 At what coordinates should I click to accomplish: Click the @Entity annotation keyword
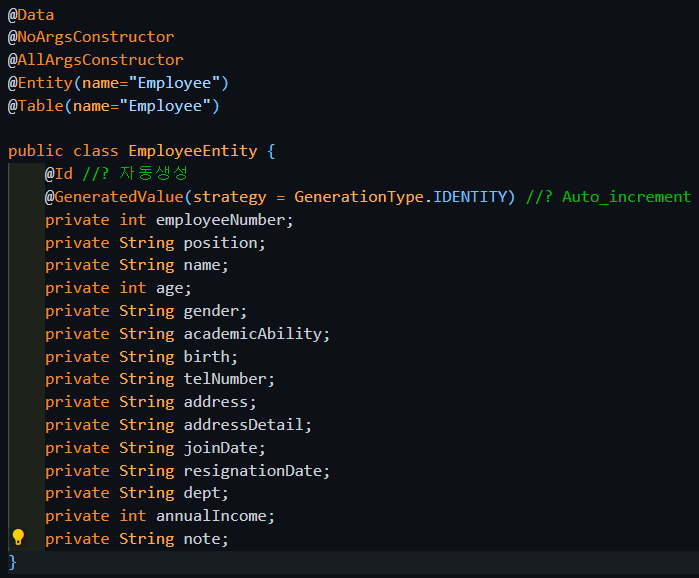click(x=40, y=83)
